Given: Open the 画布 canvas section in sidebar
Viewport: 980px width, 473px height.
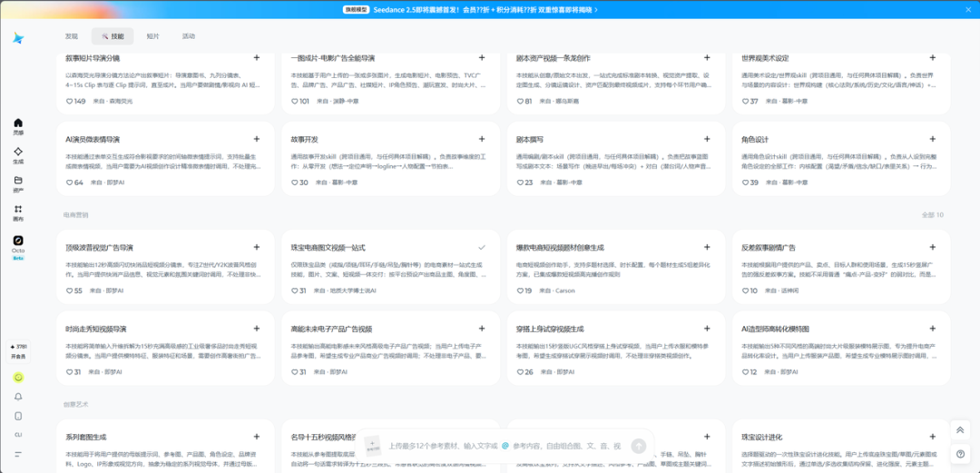Looking at the screenshot, I should point(18,212).
